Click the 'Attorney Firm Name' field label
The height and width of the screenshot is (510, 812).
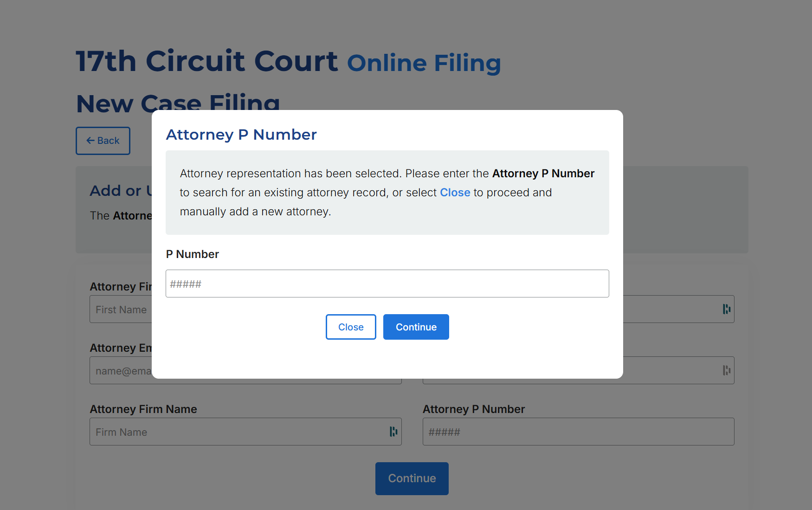tap(143, 409)
